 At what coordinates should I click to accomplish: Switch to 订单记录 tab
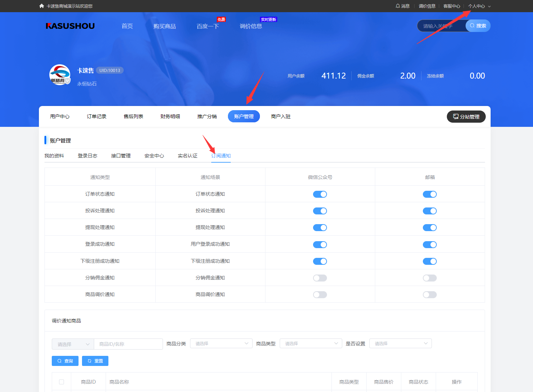97,116
